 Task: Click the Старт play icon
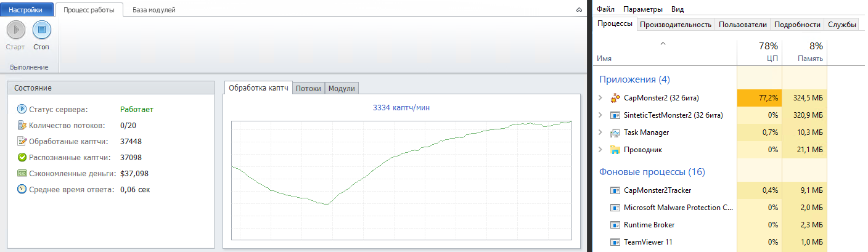pos(15,30)
